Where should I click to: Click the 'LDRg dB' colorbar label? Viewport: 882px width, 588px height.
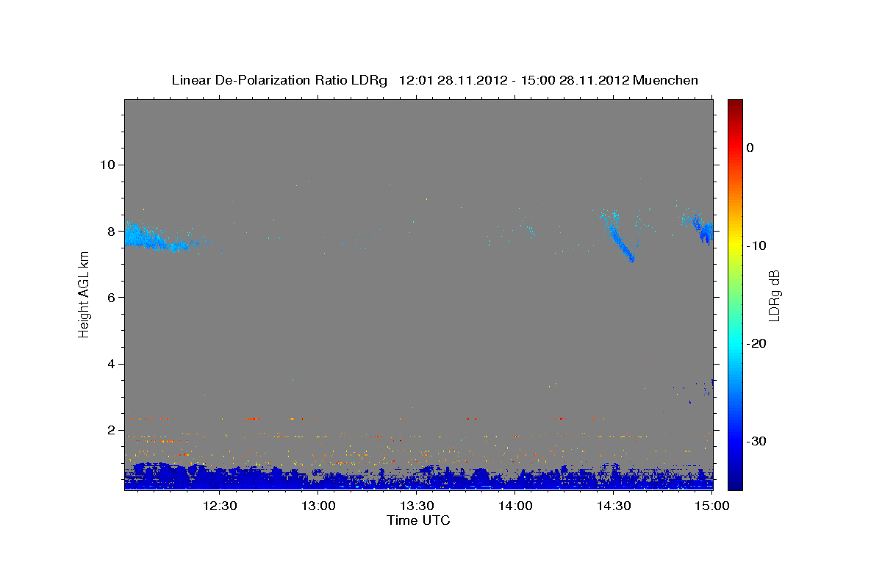click(x=773, y=295)
